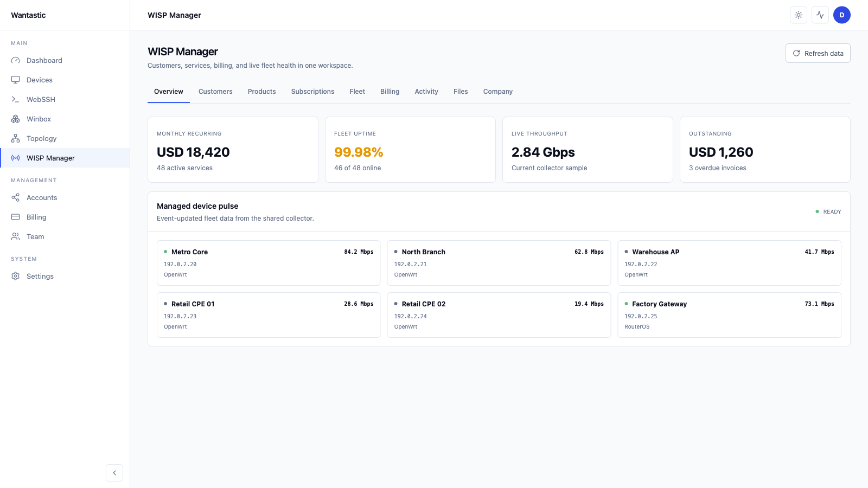Open the North Branch device card

(x=499, y=263)
